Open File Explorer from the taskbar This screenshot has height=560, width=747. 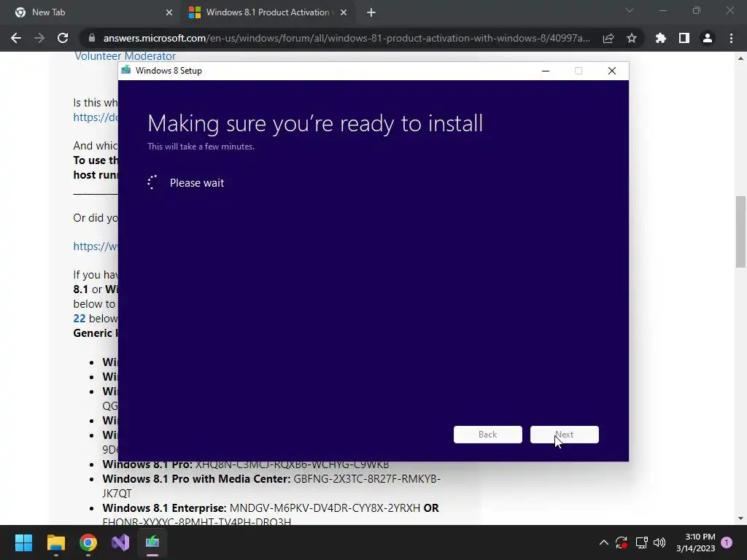tap(55, 542)
